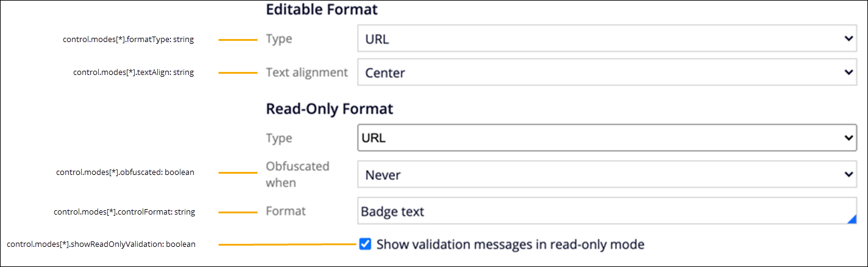Image resolution: width=868 pixels, height=267 pixels.
Task: Click the chevron arrow of Editable Format Type dropdown
Action: [x=848, y=39]
